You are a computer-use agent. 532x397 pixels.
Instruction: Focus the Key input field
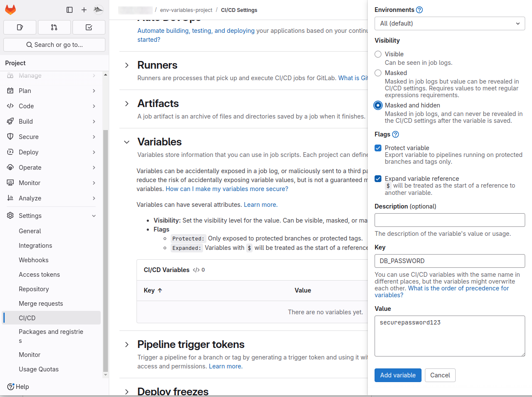tap(450, 261)
